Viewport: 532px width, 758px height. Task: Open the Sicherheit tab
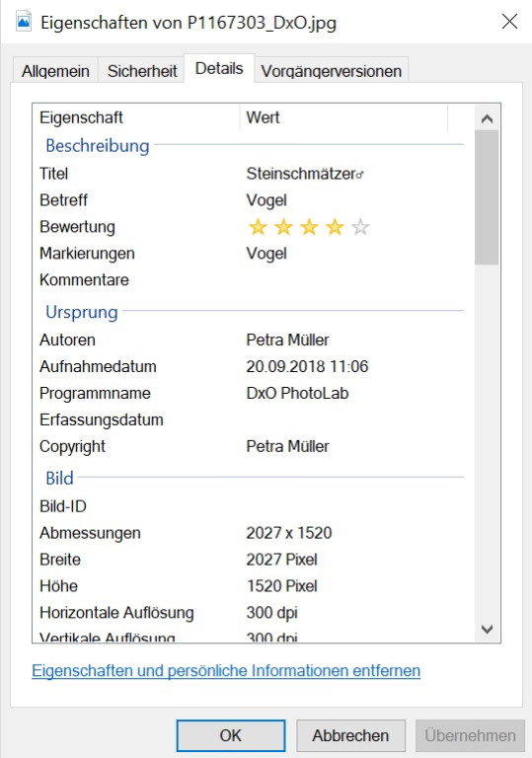(142, 71)
